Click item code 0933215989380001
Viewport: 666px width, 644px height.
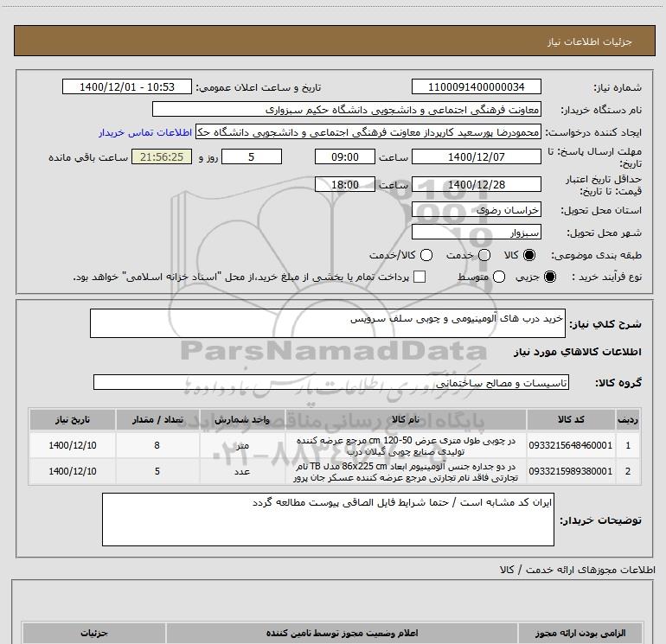click(x=571, y=471)
